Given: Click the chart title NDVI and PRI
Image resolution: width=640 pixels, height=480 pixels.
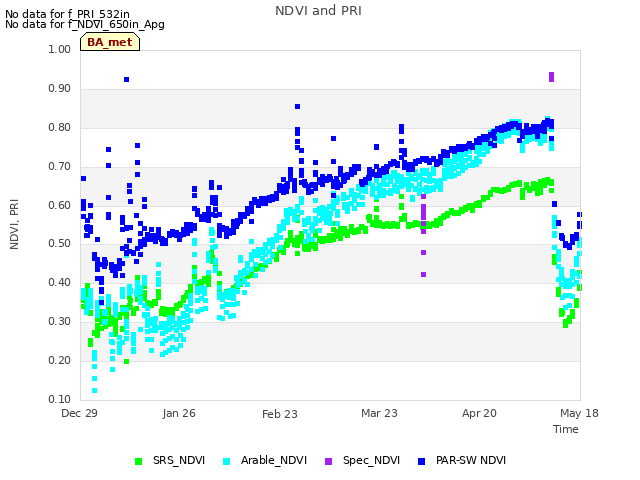Looking at the screenshot, I should coord(318,11).
